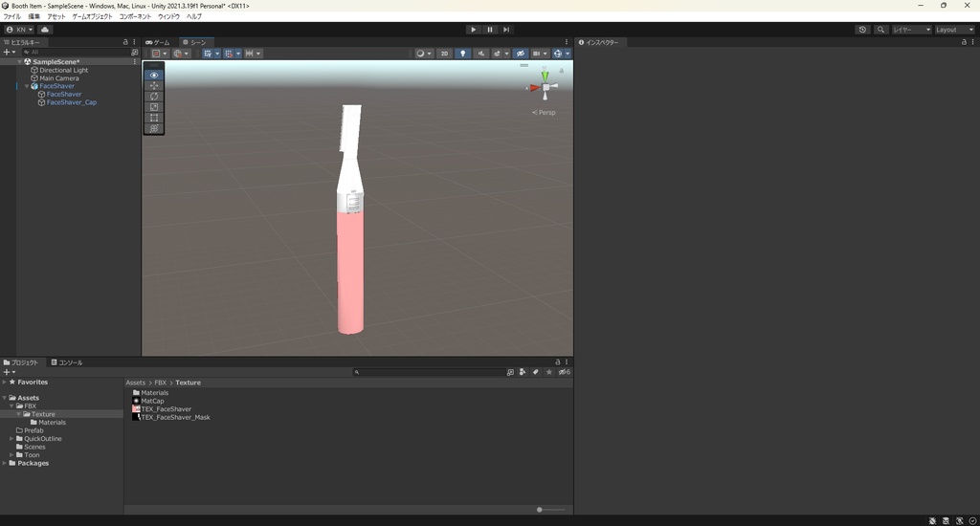The image size is (980, 526).
Task: Click the Pause button
Action: (x=489, y=30)
